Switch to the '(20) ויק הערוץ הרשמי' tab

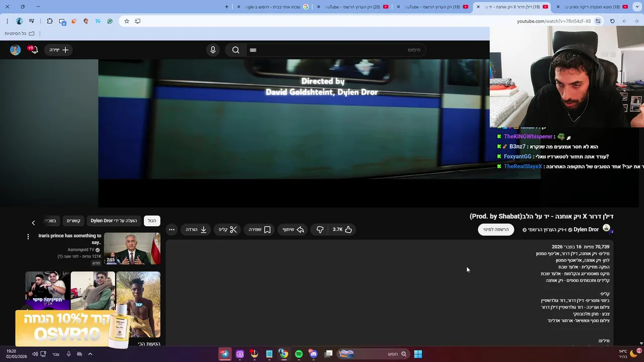click(x=353, y=7)
